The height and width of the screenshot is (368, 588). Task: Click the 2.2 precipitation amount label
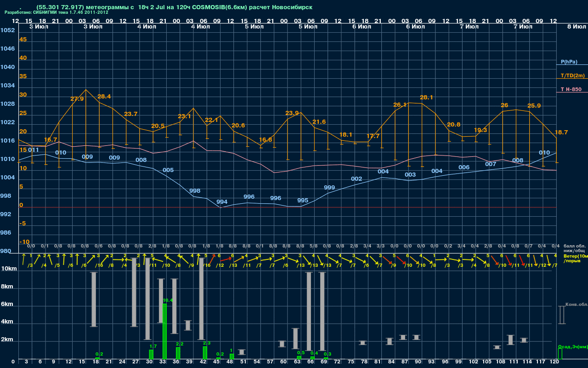pos(180,344)
